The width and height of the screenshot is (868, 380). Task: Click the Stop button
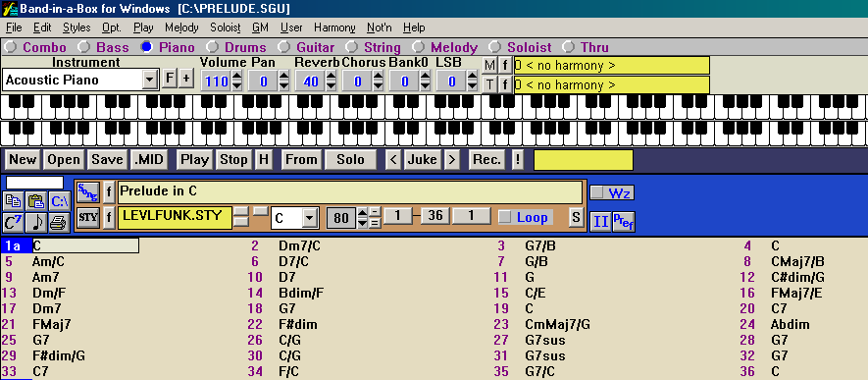click(233, 160)
